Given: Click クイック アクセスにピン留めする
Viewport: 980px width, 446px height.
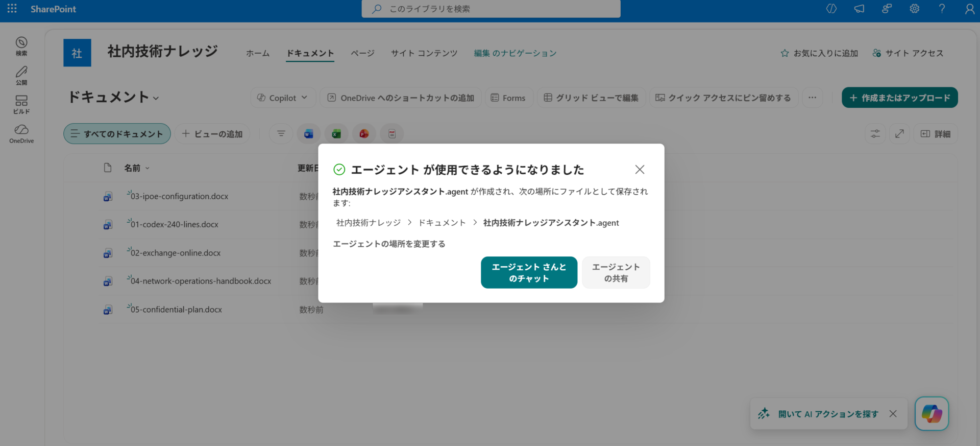Looking at the screenshot, I should [723, 98].
